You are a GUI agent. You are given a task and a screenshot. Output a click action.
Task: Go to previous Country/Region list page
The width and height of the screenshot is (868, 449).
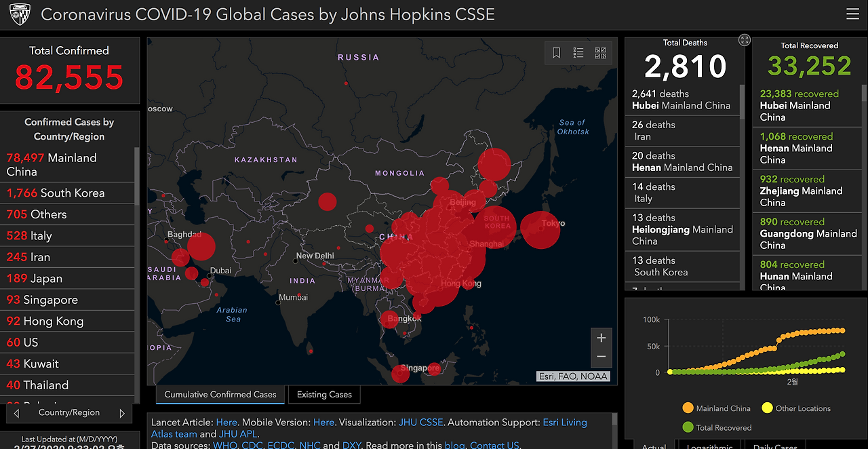point(16,413)
